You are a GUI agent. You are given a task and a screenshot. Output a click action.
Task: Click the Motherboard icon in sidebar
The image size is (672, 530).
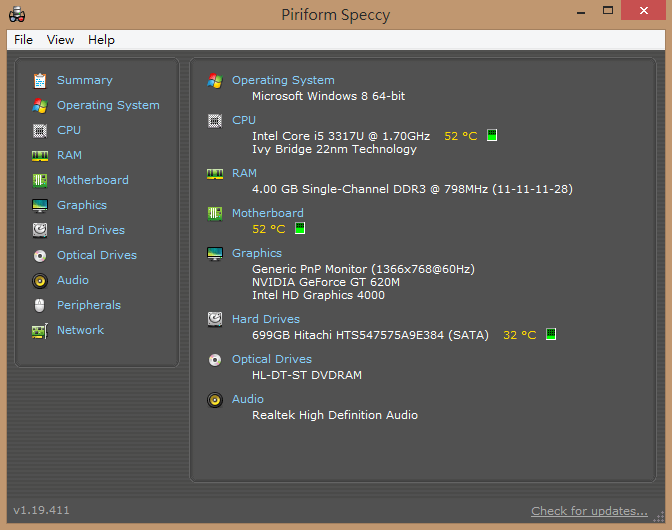[x=40, y=180]
